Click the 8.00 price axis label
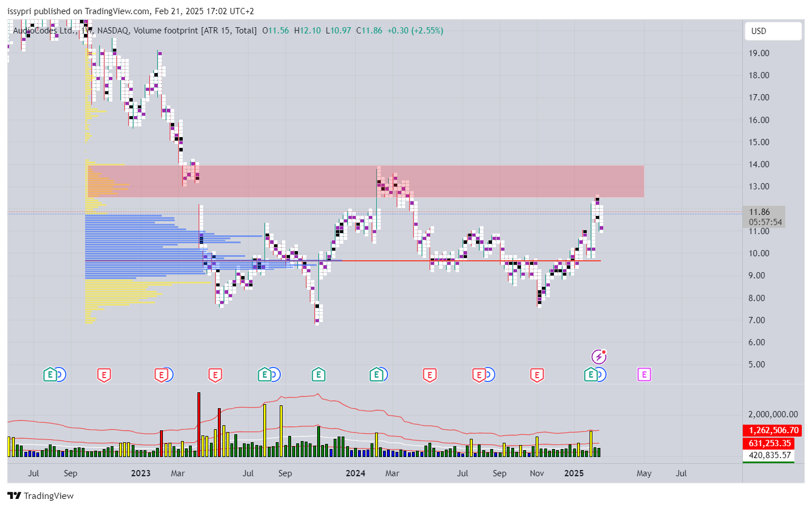 [756, 298]
